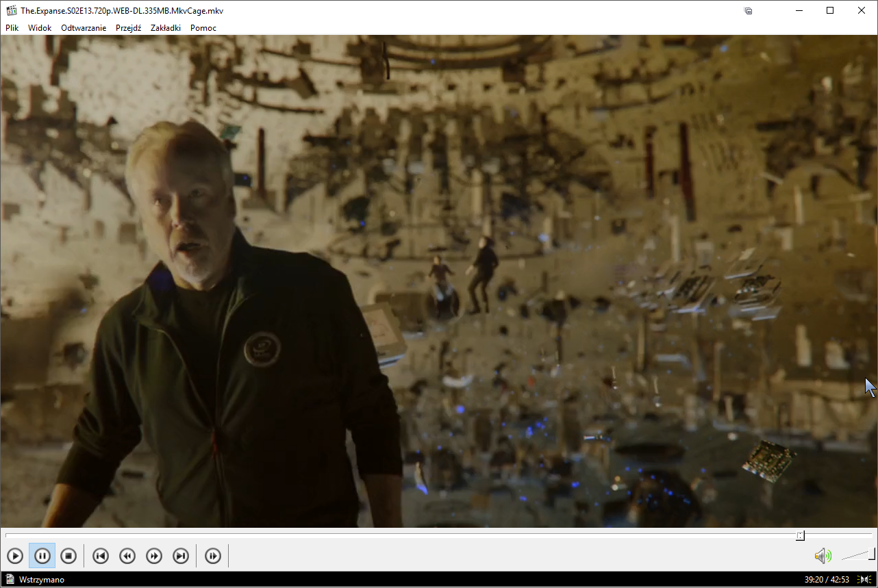Open the Pomoc menu

click(203, 28)
